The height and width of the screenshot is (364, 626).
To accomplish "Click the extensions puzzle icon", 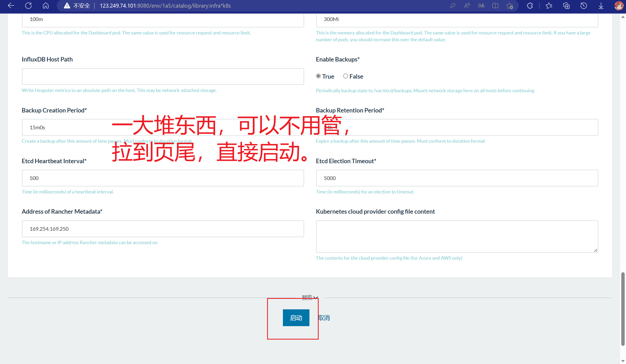I will 530,6.
